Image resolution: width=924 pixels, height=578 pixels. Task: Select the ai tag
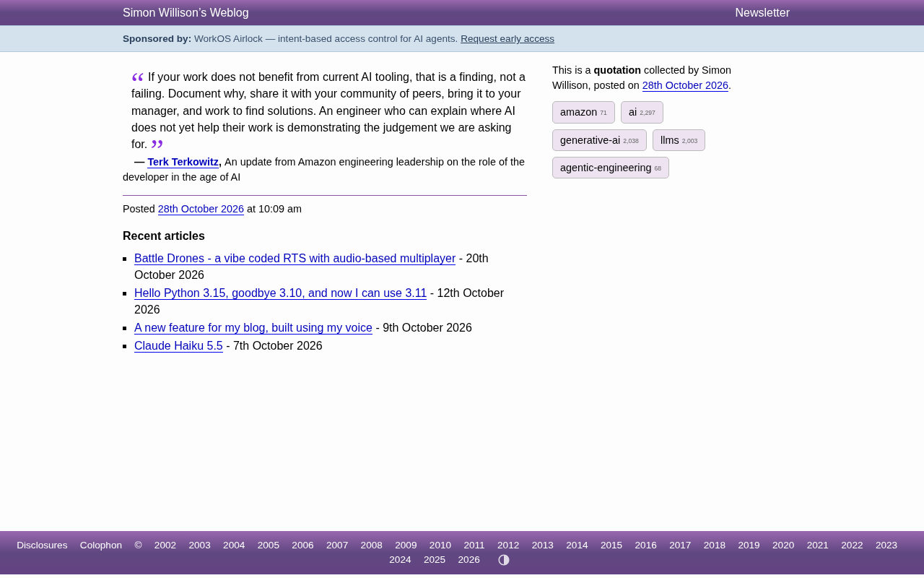642,112
